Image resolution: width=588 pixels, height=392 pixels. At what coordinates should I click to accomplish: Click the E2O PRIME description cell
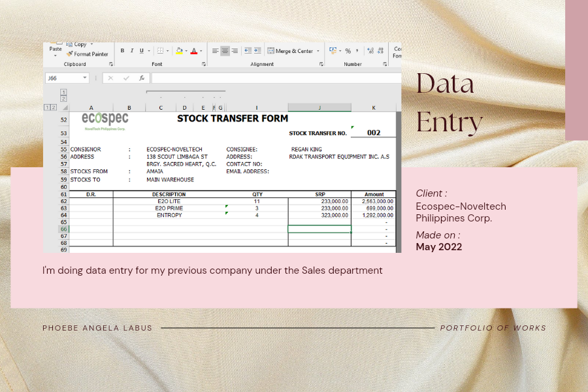click(169, 208)
